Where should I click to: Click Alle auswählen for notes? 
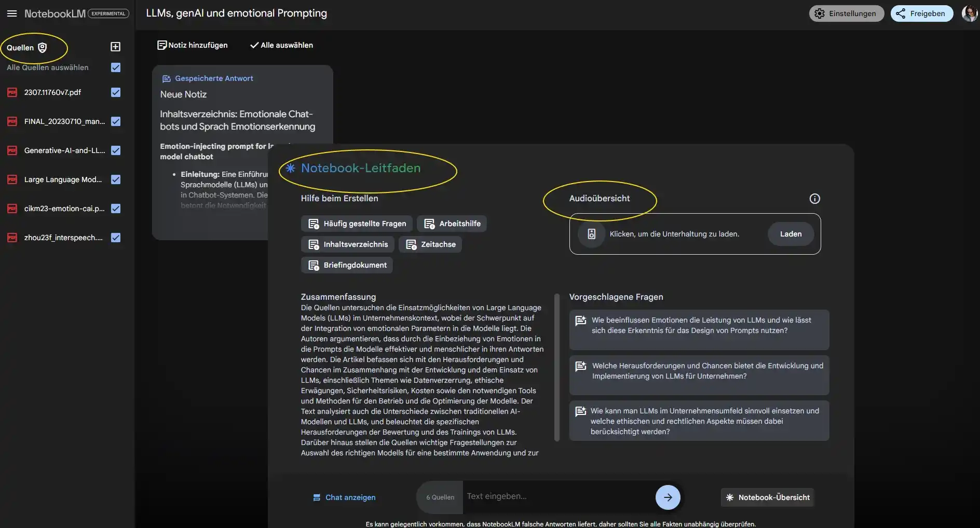(281, 45)
